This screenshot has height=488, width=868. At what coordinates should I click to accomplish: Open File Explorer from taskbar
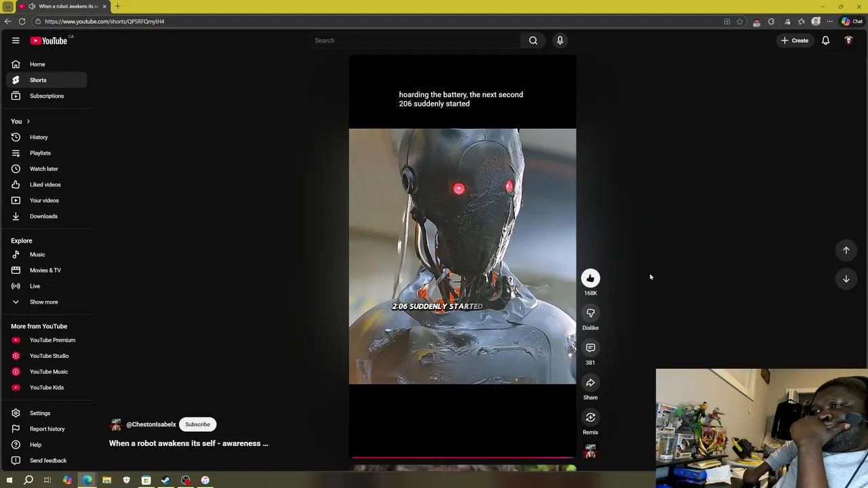106,480
